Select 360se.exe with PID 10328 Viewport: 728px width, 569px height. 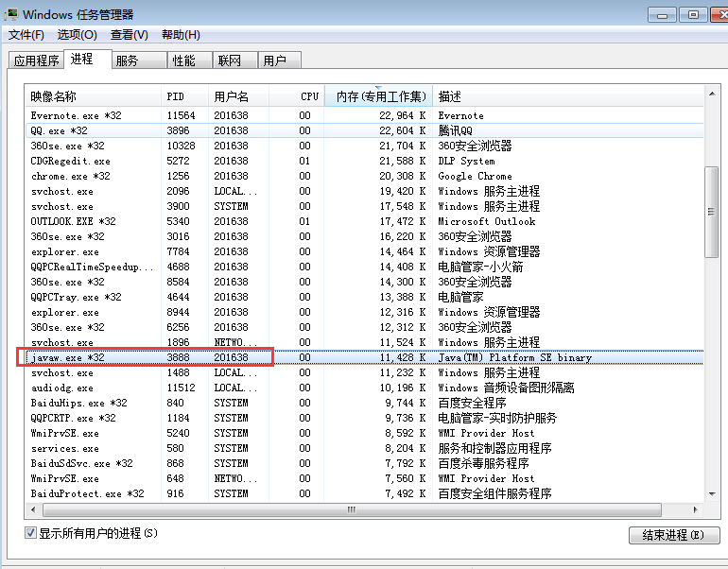(x=364, y=146)
